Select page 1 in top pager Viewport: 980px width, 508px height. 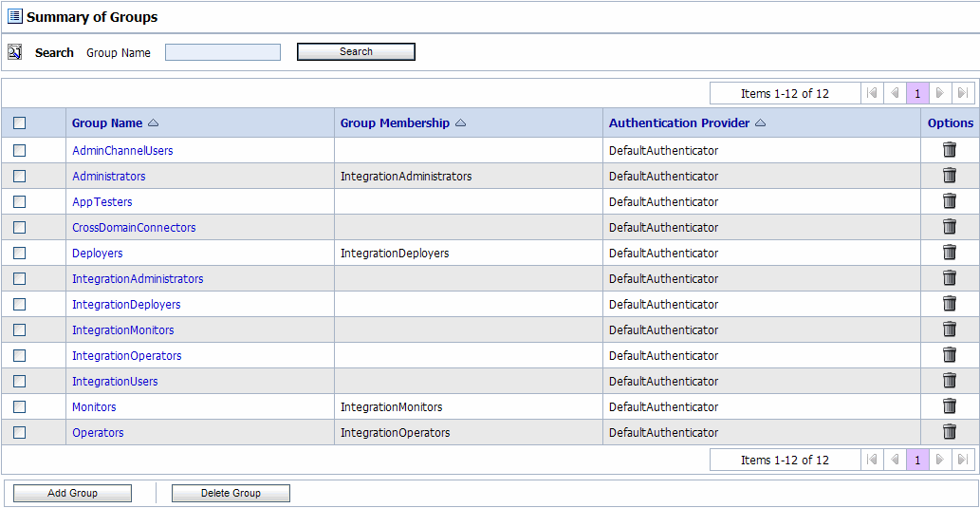pyautogui.click(x=916, y=93)
